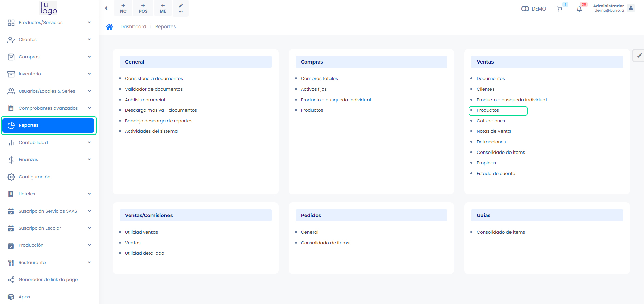Collapse sidebar with the left arrow
Image resolution: width=644 pixels, height=304 pixels.
[x=106, y=8]
